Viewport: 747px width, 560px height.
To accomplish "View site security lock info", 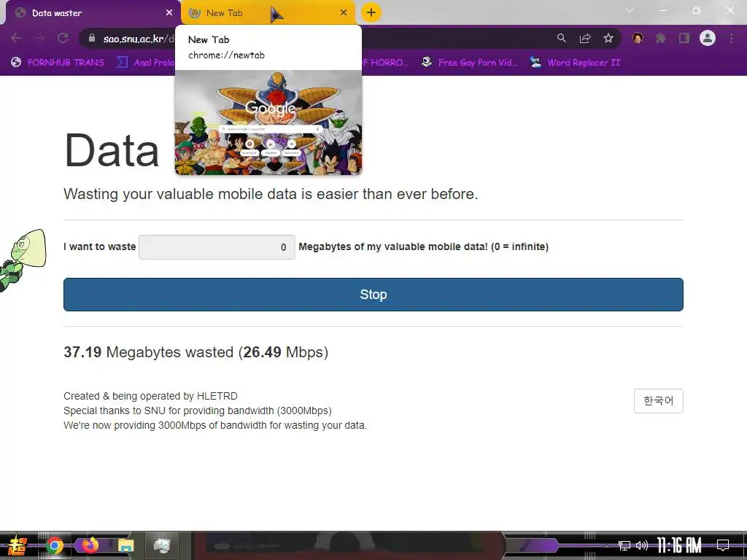I will coord(92,39).
